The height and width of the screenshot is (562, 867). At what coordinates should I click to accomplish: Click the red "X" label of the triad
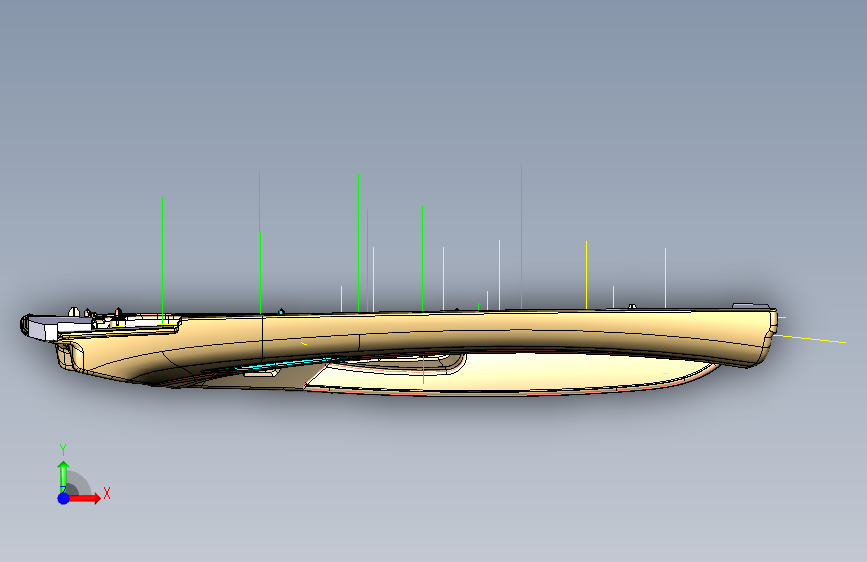[107, 493]
